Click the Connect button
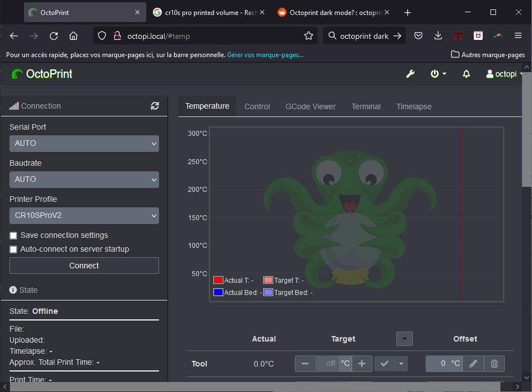This screenshot has height=392, width=532. [x=84, y=266]
